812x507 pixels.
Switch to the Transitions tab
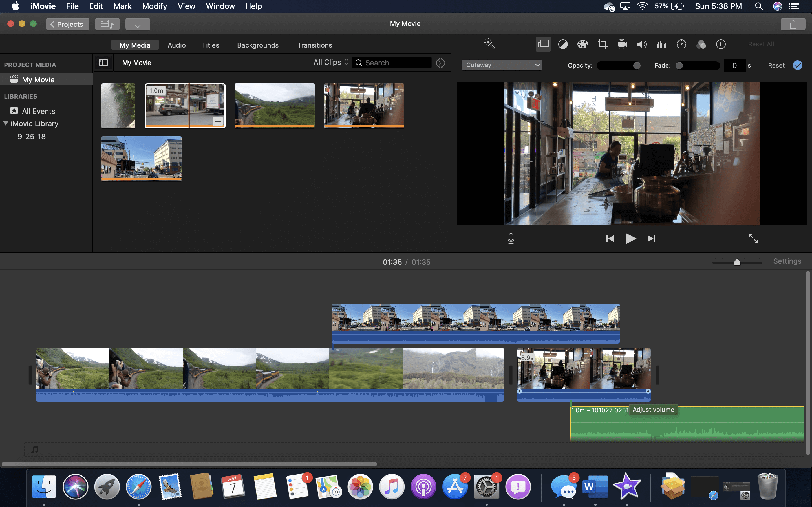tap(315, 45)
